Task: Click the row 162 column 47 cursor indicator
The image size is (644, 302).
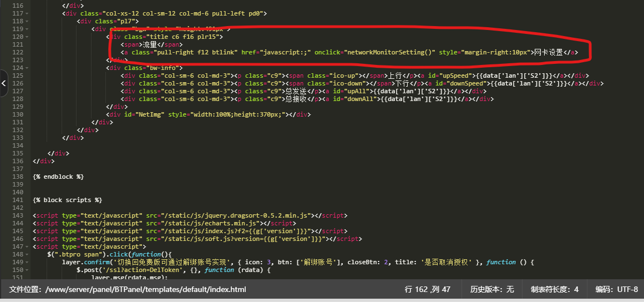Action: click(427, 289)
